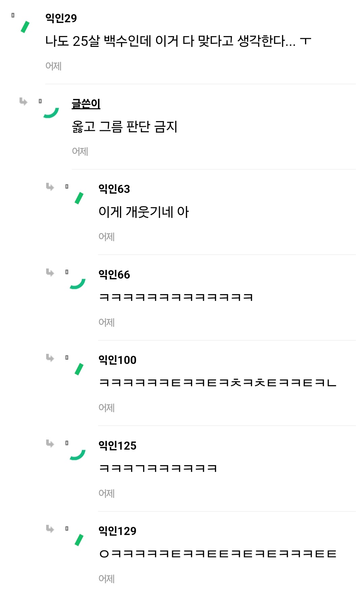The image size is (364, 595).
Task: Open the underlined 글쓴이 username link
Action: (86, 104)
